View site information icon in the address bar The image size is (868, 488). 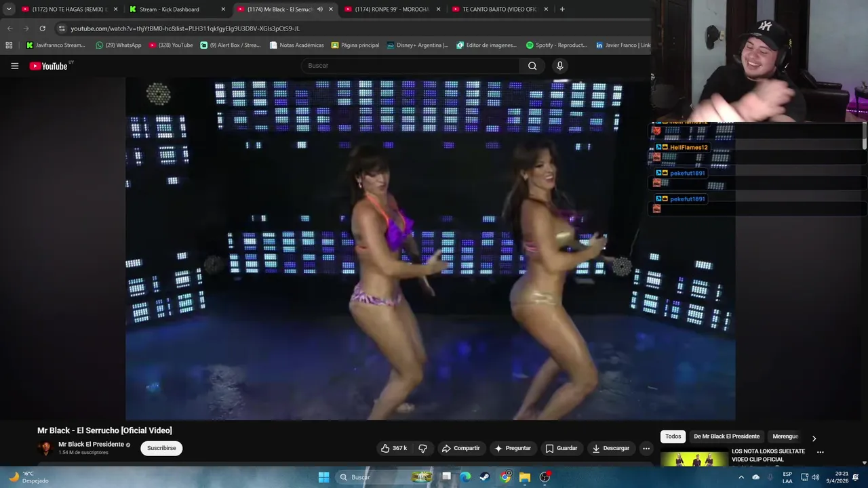(62, 28)
